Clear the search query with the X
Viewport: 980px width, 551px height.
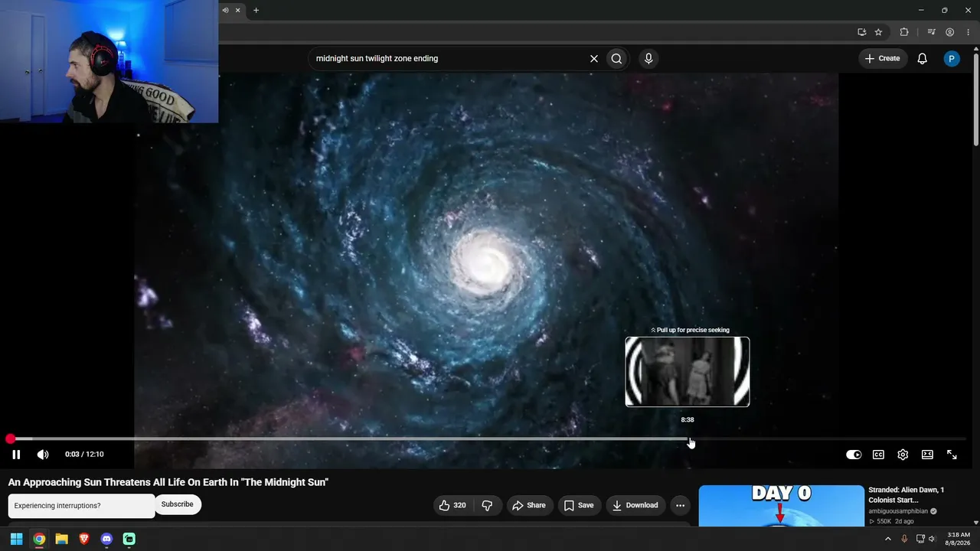(593, 58)
